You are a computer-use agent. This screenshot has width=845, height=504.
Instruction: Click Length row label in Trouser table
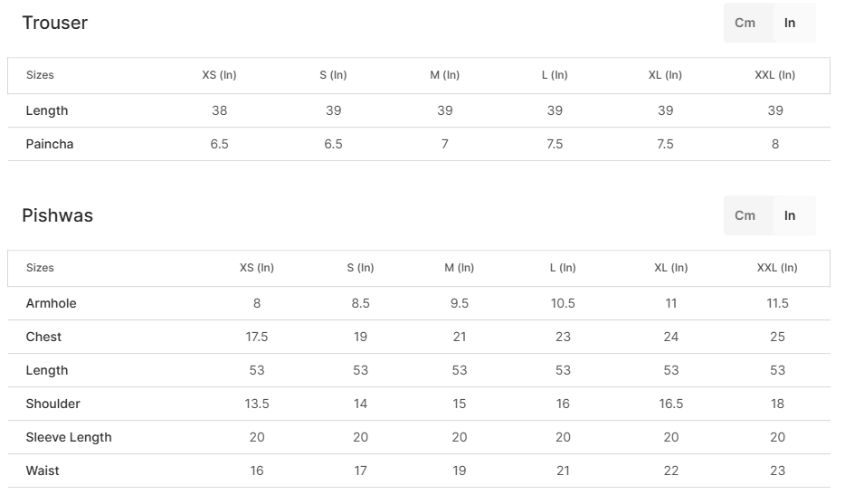point(47,110)
